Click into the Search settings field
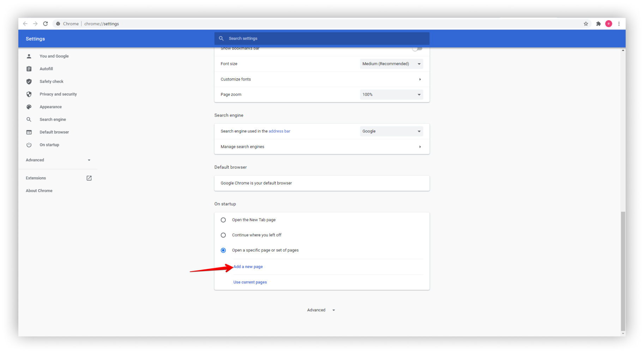The width and height of the screenshot is (644, 353). point(322,38)
